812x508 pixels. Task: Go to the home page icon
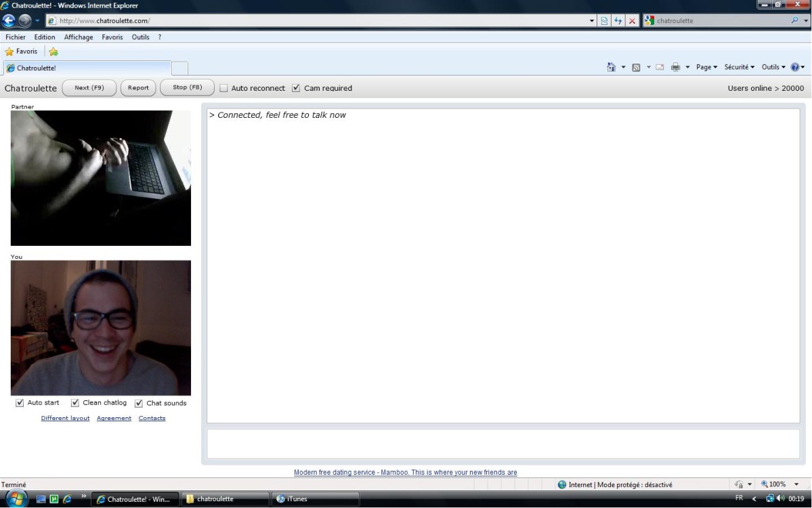pyautogui.click(x=611, y=67)
